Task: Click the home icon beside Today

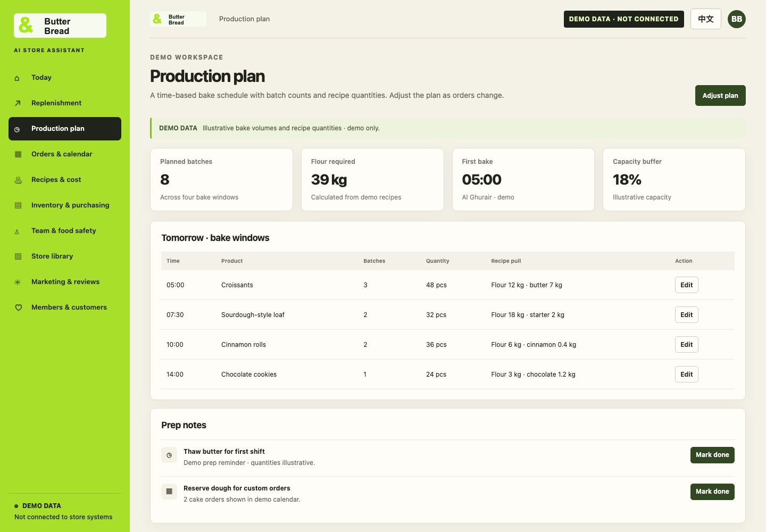Action: (x=17, y=78)
